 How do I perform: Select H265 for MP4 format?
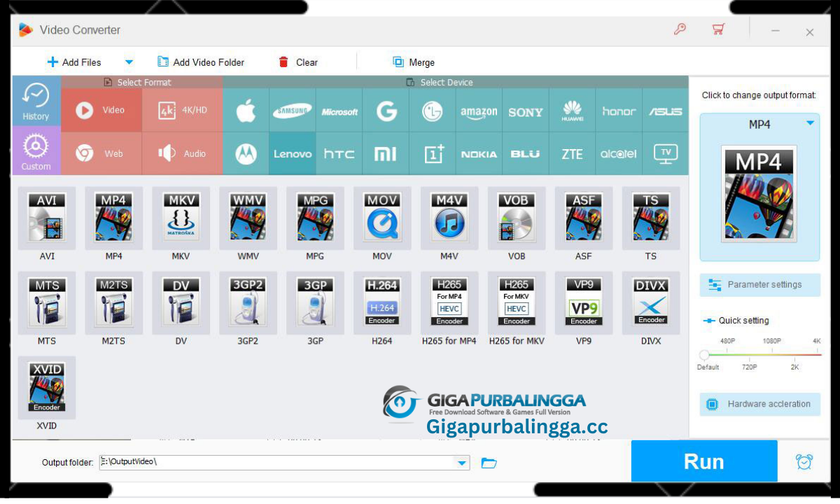coord(449,303)
